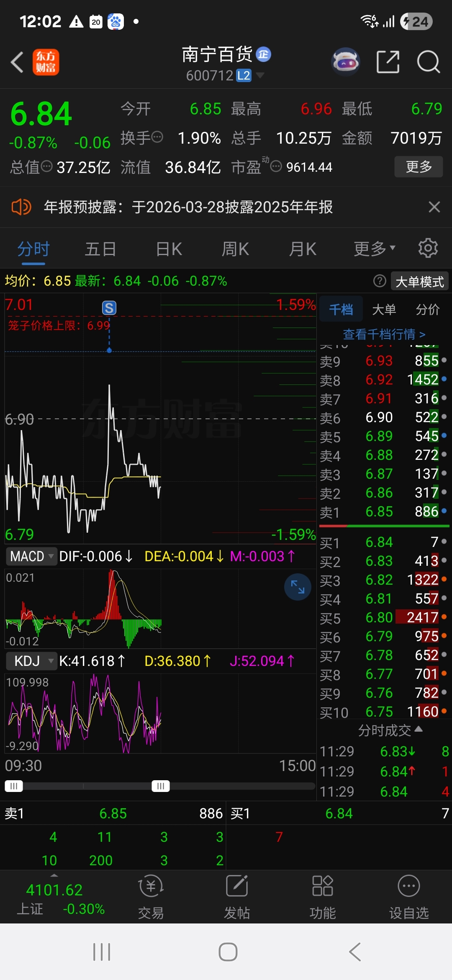Screen dimensions: 452x980
Task: Select the 卖8 6.92 row with 1452
Action: tap(384, 380)
